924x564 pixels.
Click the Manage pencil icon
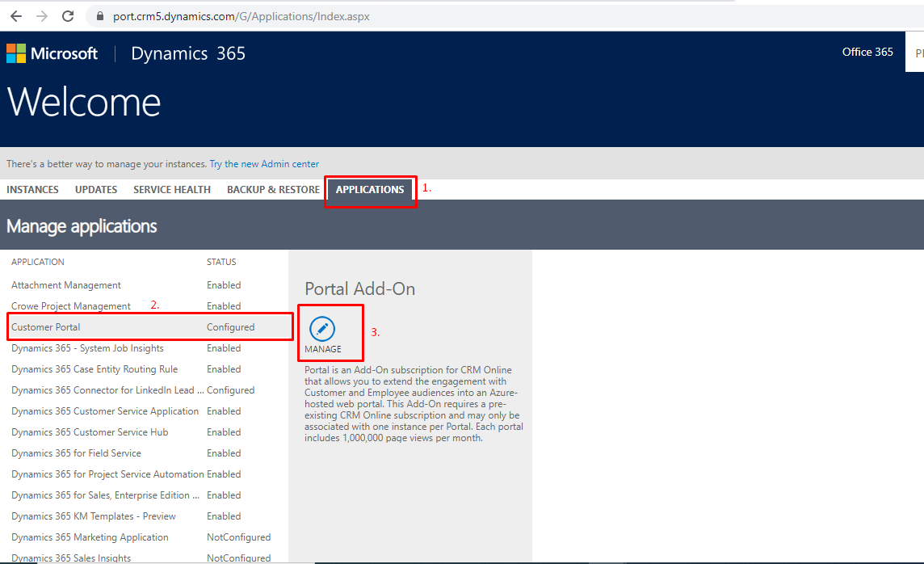tap(322, 329)
